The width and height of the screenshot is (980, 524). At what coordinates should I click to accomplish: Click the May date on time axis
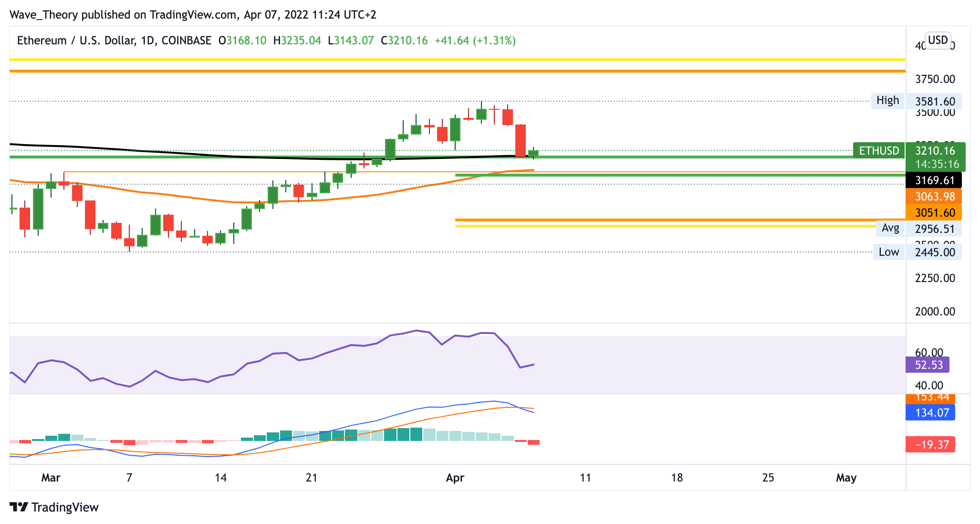[x=846, y=477]
